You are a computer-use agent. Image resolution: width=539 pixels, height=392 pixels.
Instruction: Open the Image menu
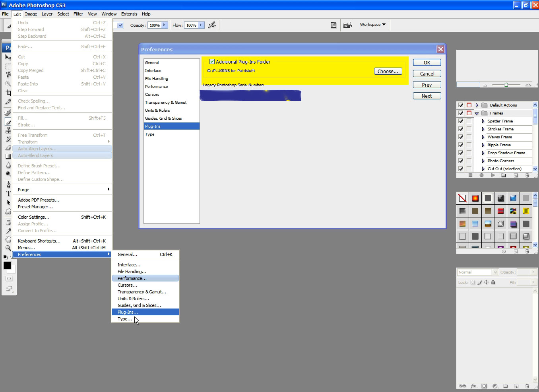click(x=31, y=14)
